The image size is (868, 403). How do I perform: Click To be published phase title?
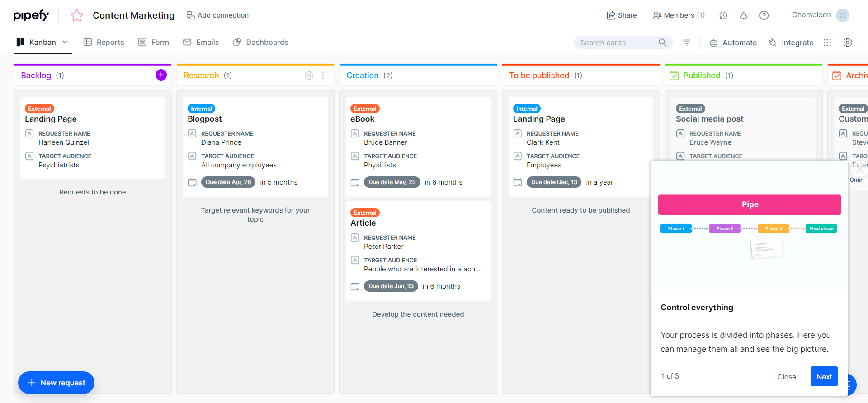[539, 76]
